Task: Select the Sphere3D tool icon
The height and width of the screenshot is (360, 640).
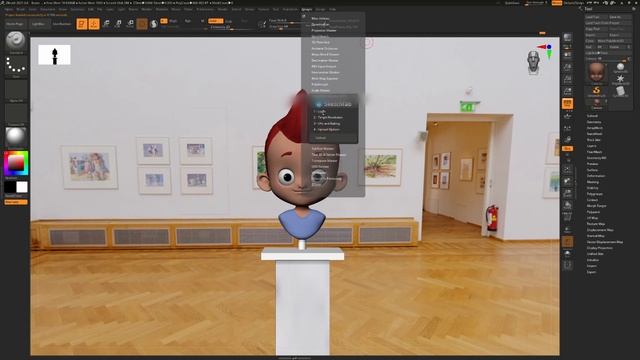Action: 620,68
